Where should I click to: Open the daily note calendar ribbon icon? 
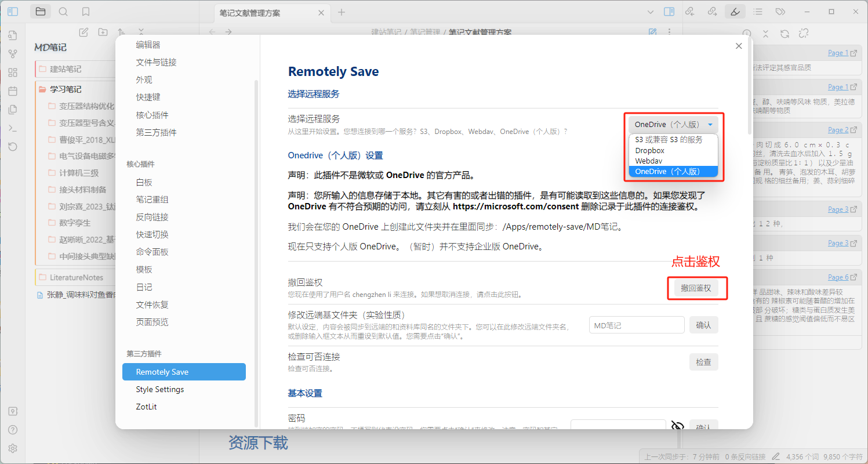click(x=13, y=91)
